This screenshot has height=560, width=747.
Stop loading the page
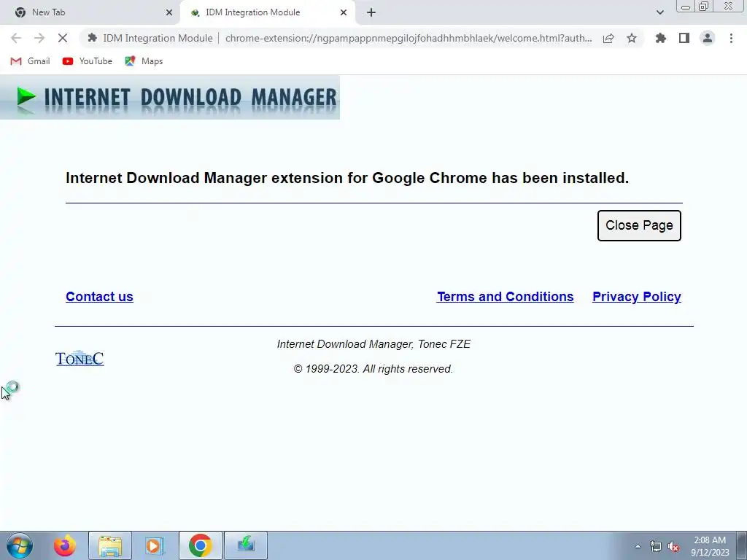point(63,38)
